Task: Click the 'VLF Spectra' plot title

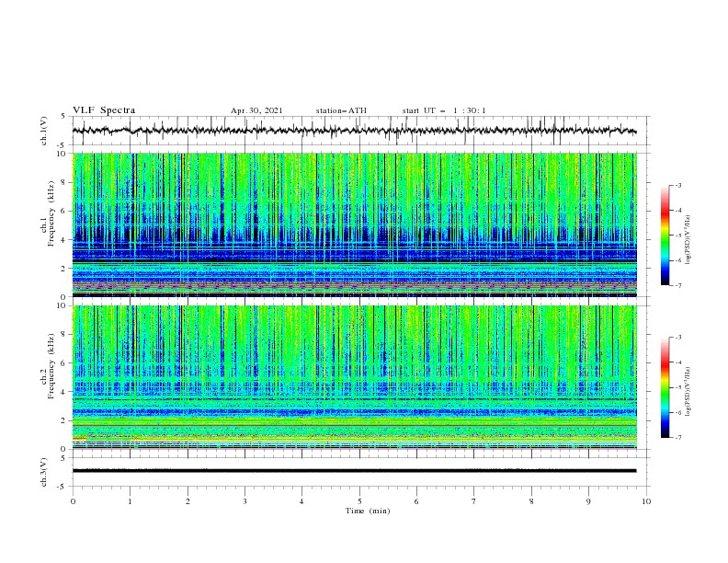Action: point(104,110)
